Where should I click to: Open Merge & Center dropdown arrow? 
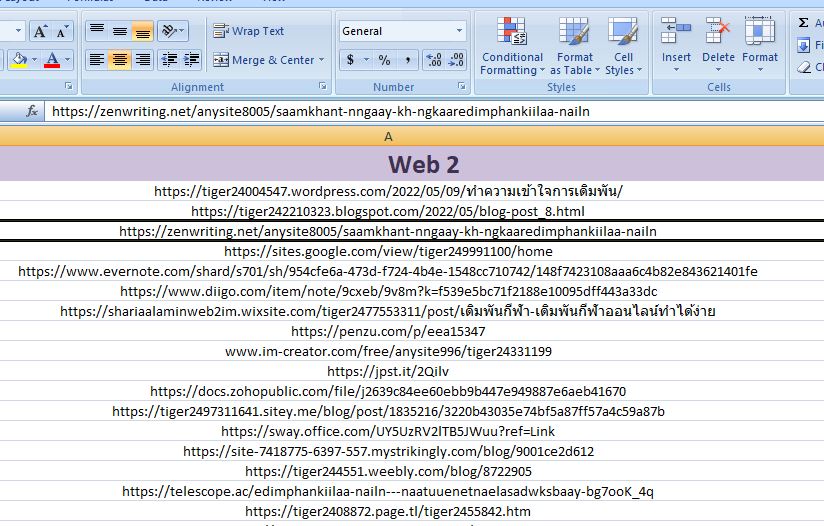pyautogui.click(x=322, y=60)
